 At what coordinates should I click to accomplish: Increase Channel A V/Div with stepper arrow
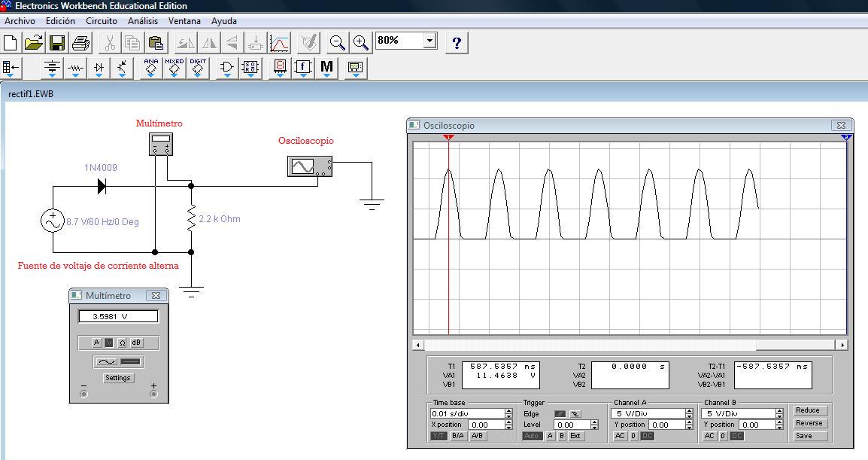tap(689, 411)
